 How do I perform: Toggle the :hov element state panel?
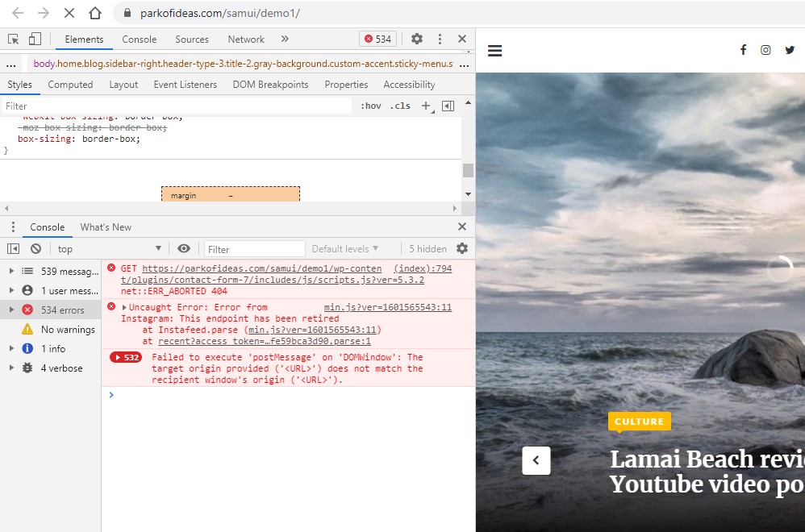(x=370, y=106)
